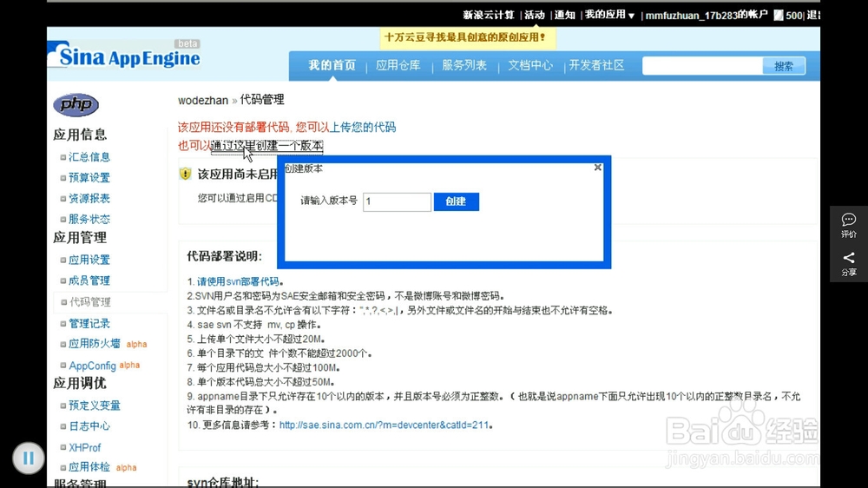Click 请使用svn部署代码 link
This screenshot has width=868, height=488.
[238, 281]
